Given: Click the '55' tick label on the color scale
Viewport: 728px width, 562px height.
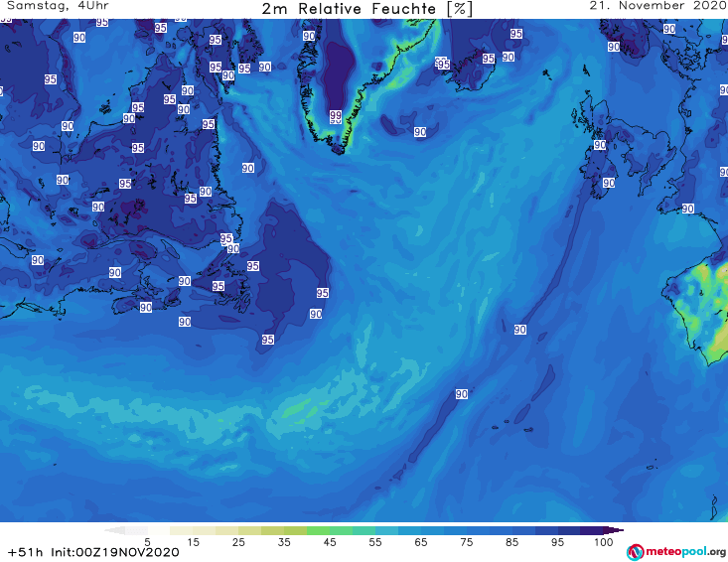Looking at the screenshot, I should point(374,542).
